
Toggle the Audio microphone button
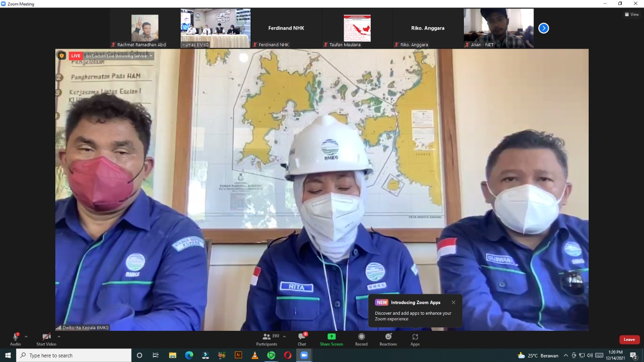click(x=15, y=339)
